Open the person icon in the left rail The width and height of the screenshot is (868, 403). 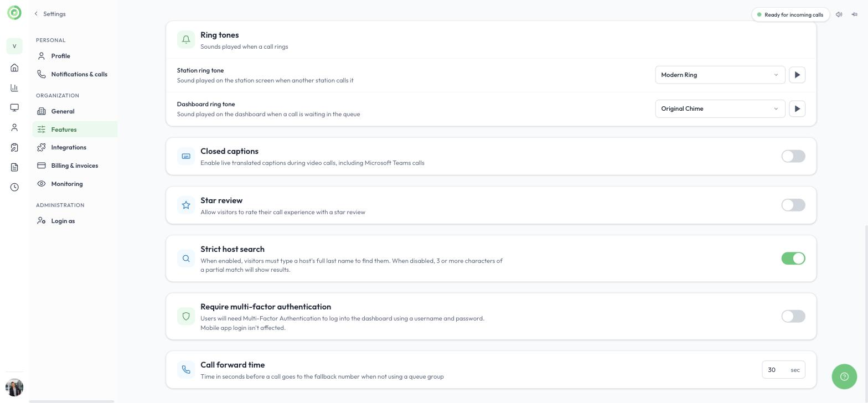pos(14,127)
